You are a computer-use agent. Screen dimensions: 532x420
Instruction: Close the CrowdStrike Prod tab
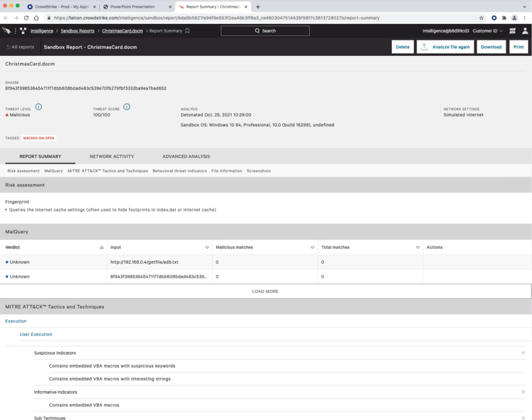point(95,7)
